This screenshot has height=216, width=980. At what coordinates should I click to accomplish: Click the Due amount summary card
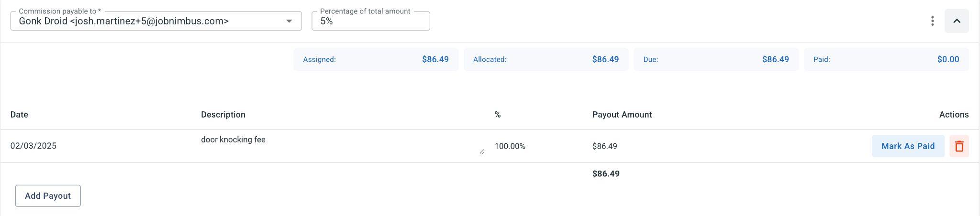pos(716,60)
